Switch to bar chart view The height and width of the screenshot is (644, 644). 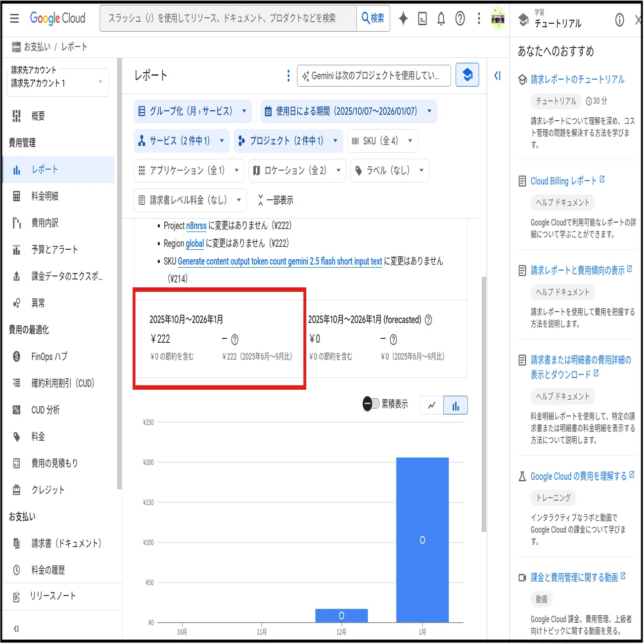pos(456,406)
